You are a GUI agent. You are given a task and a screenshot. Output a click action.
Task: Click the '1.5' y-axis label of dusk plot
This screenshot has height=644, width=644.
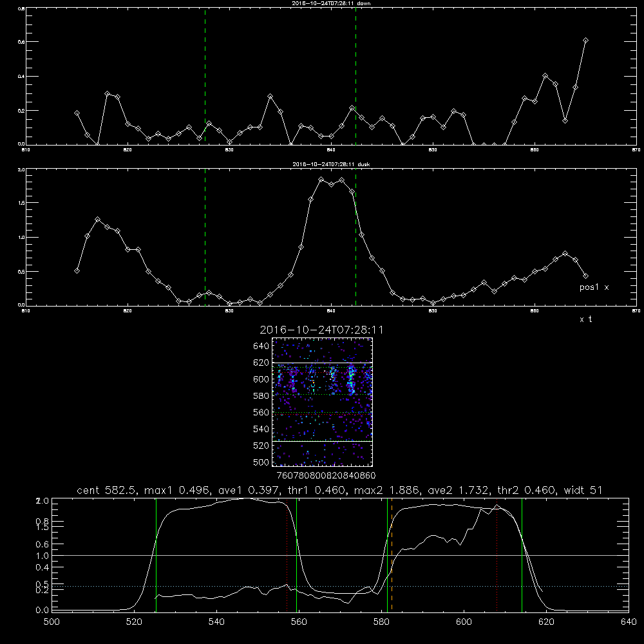[x=21, y=203]
